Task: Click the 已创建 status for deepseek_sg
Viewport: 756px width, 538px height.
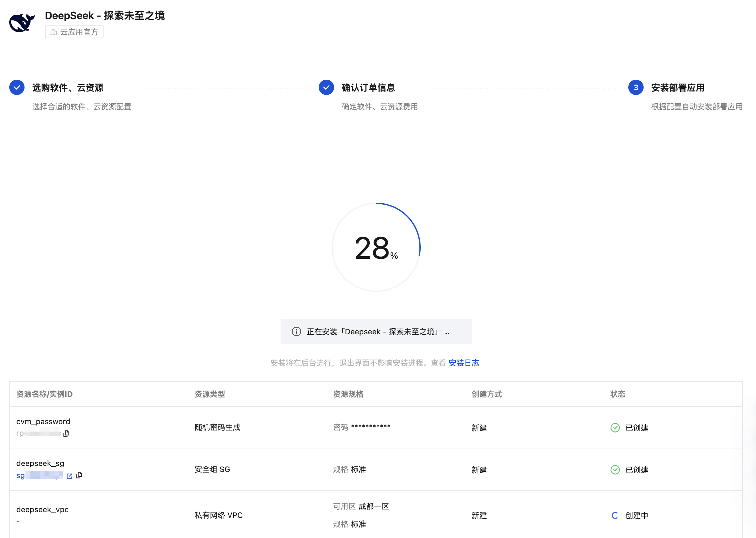Action: [x=637, y=470]
